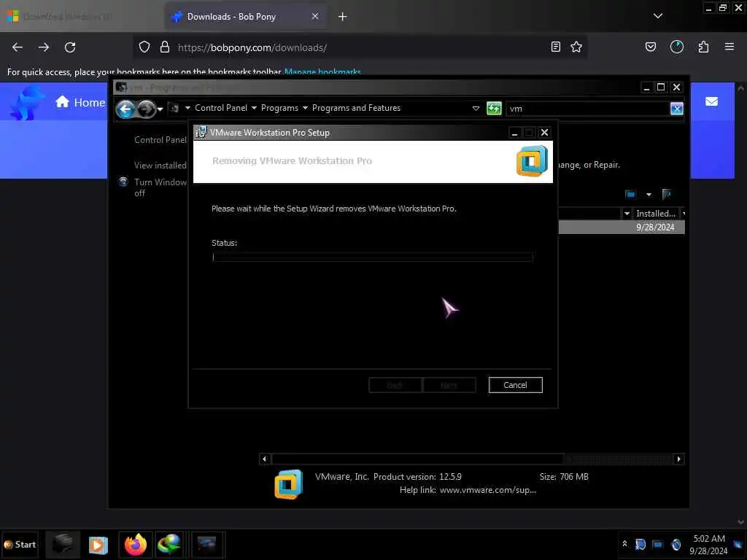This screenshot has height=560, width=747.
Task: Select Programs breadcrumb in address bar
Action: (x=279, y=108)
